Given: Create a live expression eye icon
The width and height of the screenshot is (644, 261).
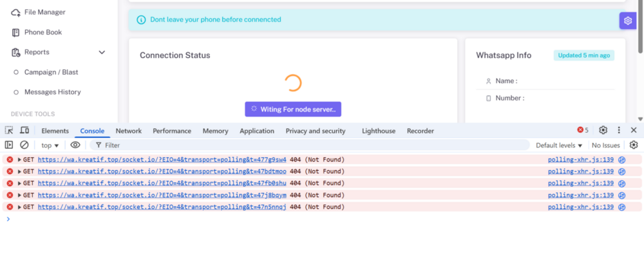Looking at the screenshot, I should pos(75,145).
